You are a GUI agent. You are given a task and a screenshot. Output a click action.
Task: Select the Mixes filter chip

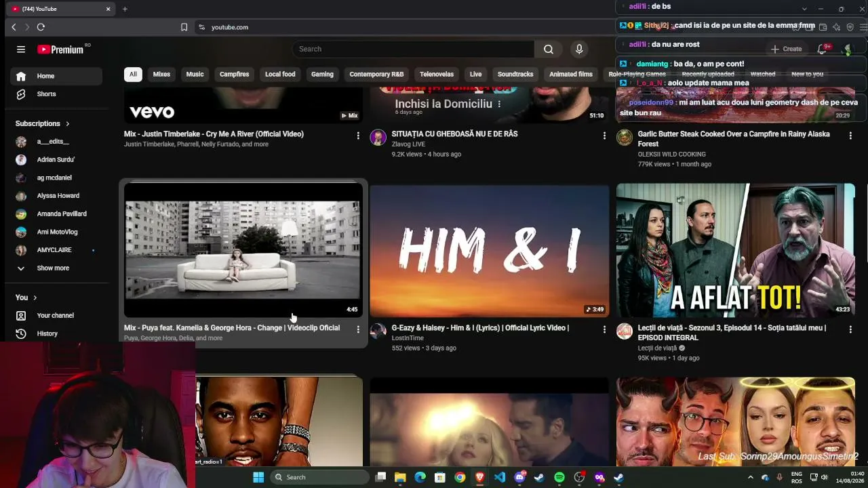click(161, 74)
